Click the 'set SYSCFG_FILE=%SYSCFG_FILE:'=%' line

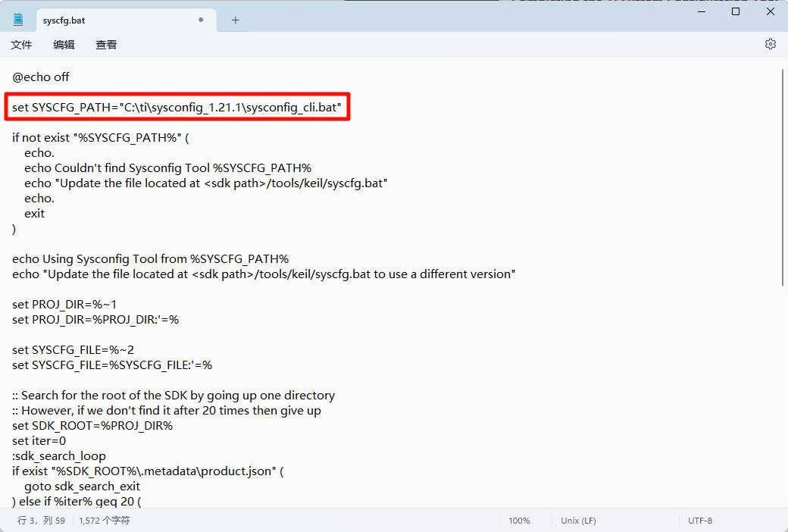112,365
